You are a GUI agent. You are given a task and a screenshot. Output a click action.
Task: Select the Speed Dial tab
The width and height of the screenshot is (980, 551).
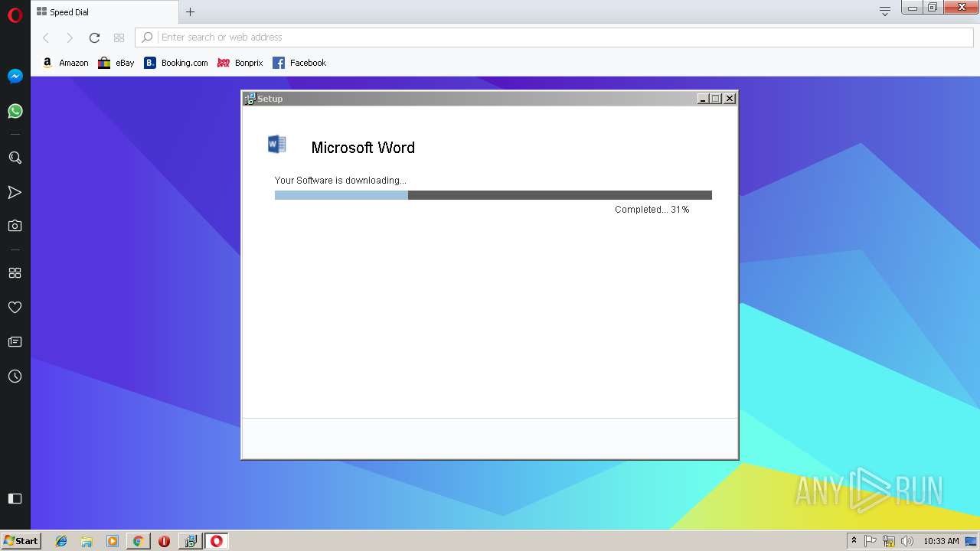104,11
